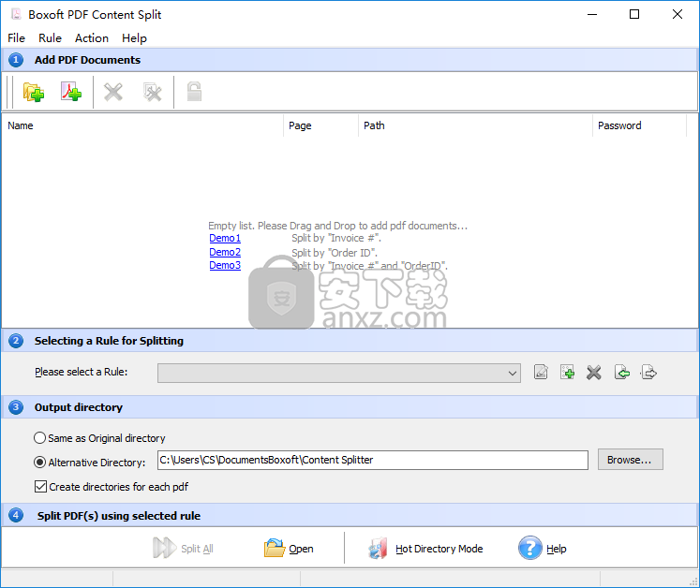Select Same as Original directory option
The width and height of the screenshot is (700, 588).
(99, 438)
